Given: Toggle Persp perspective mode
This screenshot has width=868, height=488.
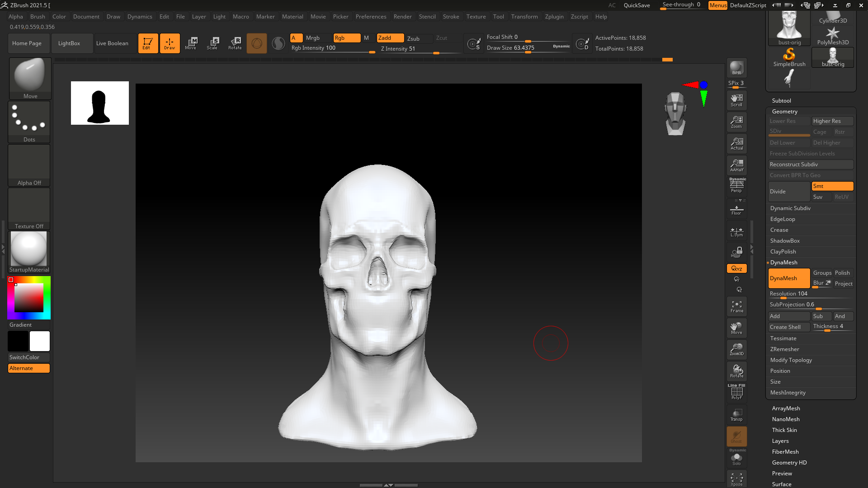Looking at the screenshot, I should pos(736,186).
